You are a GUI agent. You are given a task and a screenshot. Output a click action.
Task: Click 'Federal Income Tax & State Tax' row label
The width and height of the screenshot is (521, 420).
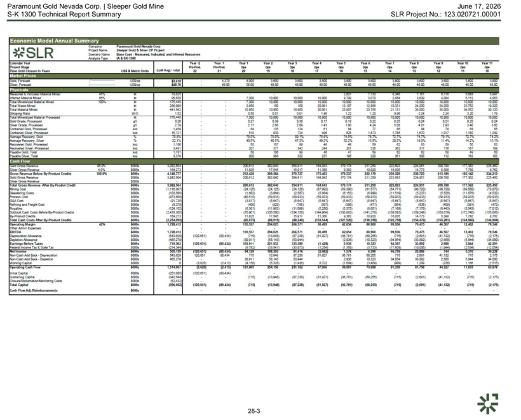pyautogui.click(x=32, y=248)
